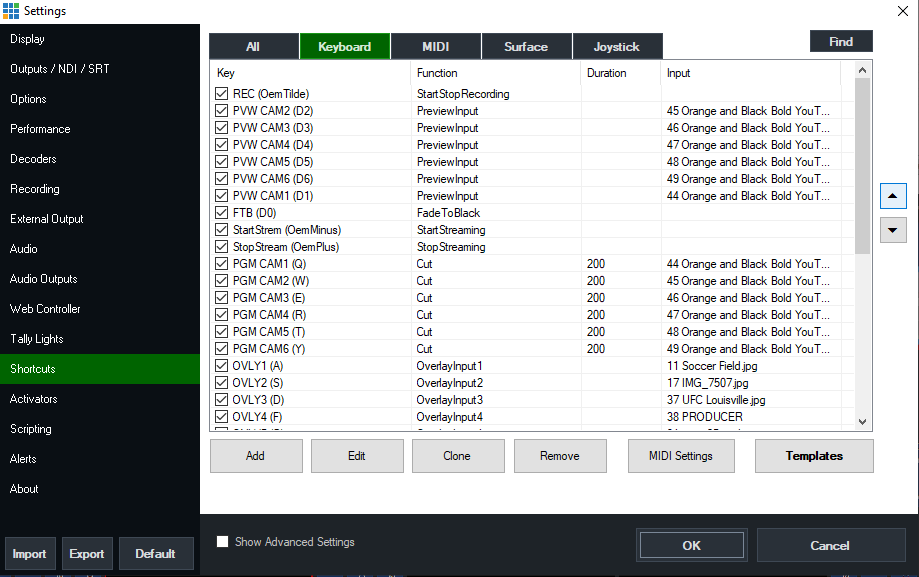Click the Find button

point(840,41)
